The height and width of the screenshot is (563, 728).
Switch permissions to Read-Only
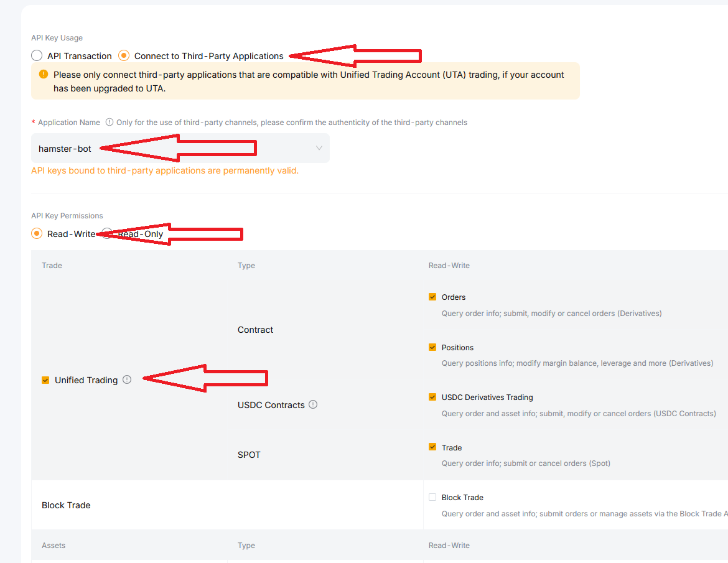[106, 233]
